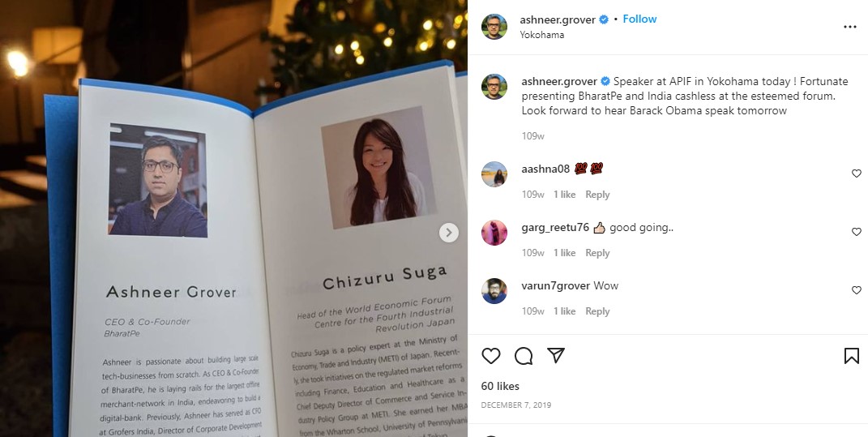868x437 pixels.
Task: Click garg_reetu76's profile avatar
Action: click(494, 233)
